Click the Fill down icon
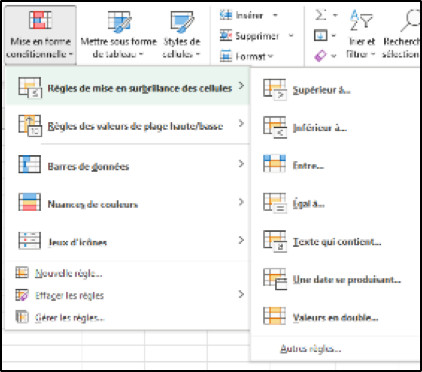This screenshot has width=422, height=372. coord(321,35)
